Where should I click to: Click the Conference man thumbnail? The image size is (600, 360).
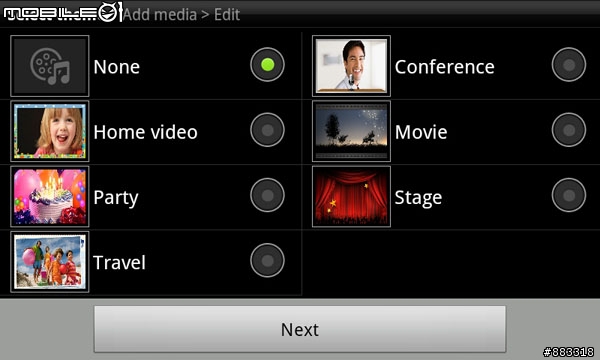click(x=351, y=66)
